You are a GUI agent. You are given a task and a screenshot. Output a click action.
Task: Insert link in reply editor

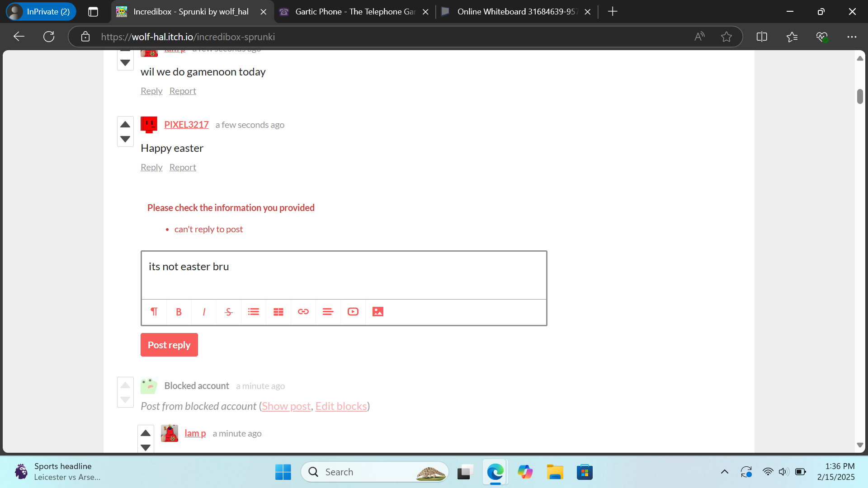(x=303, y=312)
